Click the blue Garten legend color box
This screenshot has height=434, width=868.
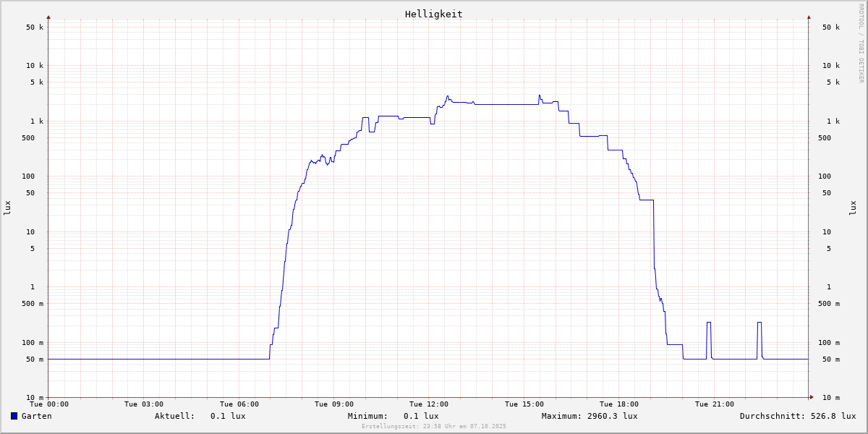pyautogui.click(x=14, y=416)
